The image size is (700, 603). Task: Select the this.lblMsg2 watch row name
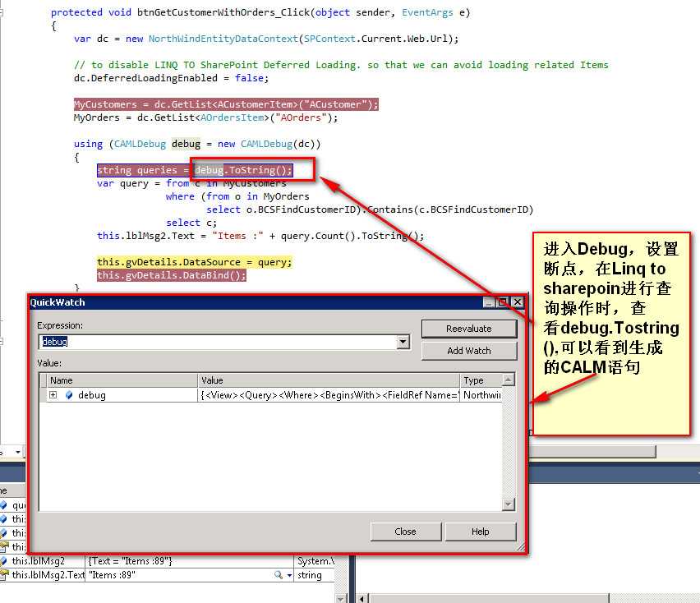pos(39,561)
